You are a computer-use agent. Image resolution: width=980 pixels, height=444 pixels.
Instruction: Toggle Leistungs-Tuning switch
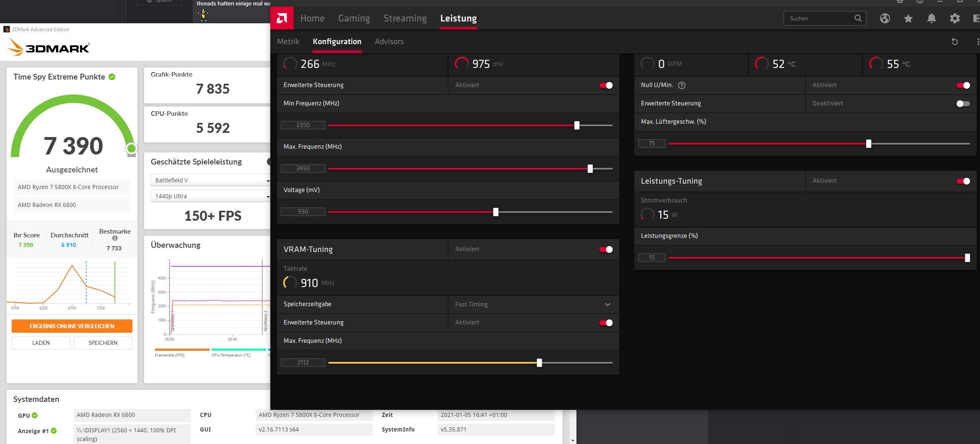pyautogui.click(x=963, y=181)
